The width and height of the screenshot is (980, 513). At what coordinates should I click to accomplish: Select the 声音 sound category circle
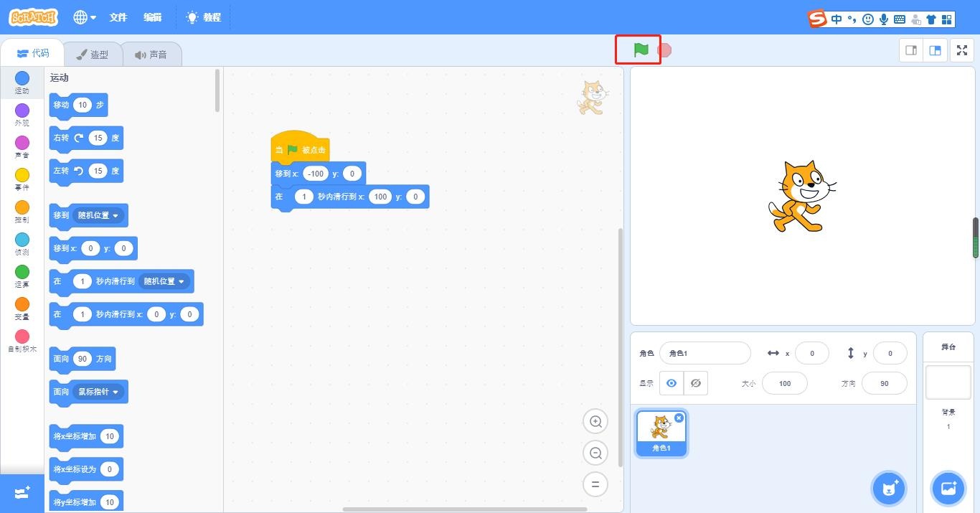tap(22, 142)
